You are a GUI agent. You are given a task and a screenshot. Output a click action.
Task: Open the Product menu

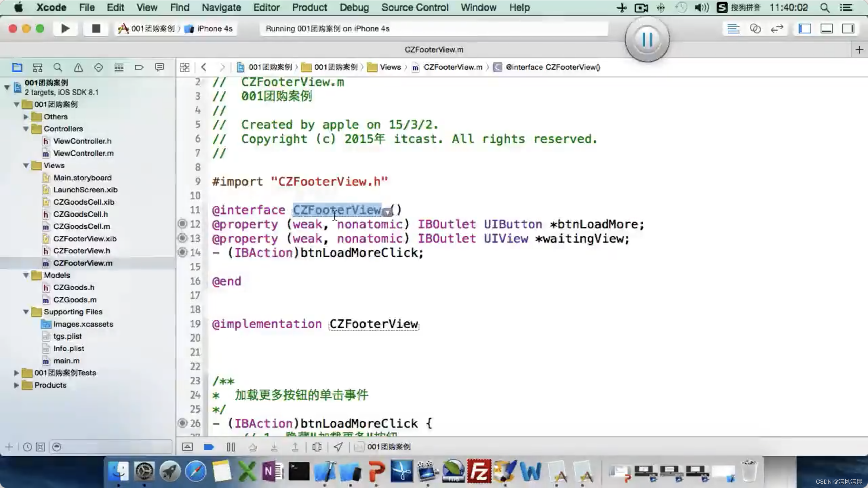[310, 7]
